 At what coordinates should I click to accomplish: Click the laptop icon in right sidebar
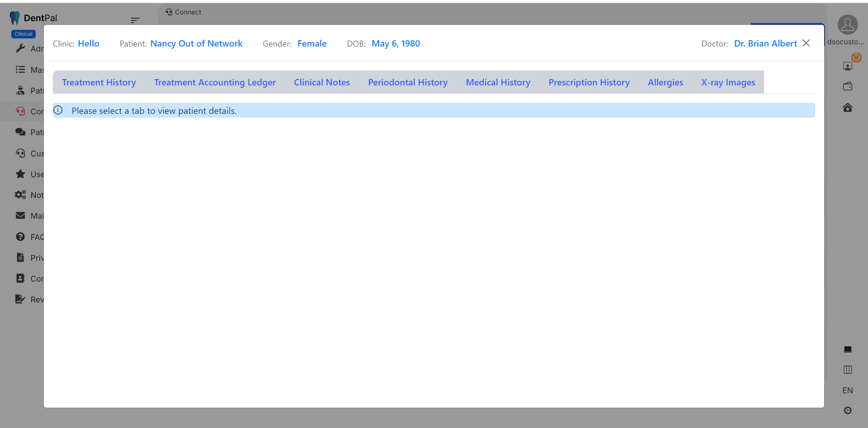(x=848, y=349)
